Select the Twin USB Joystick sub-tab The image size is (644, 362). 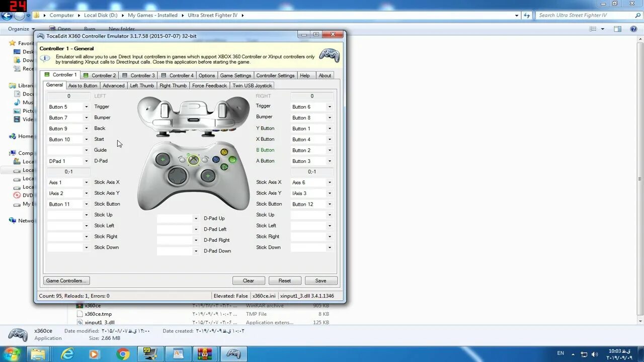click(x=252, y=85)
